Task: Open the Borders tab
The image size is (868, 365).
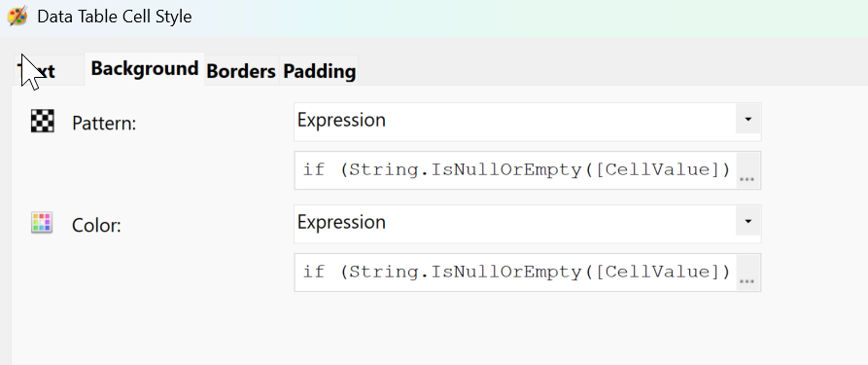Action: 241,71
